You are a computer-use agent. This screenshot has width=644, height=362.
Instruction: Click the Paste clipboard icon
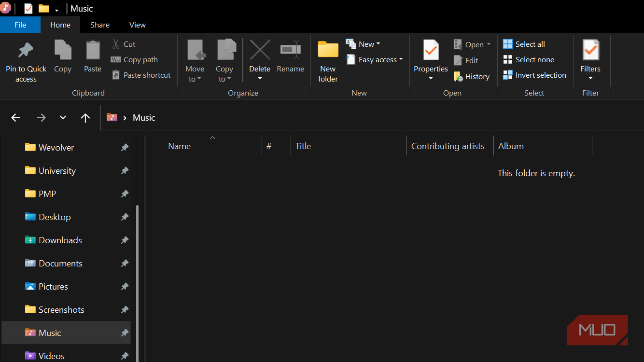pos(93,50)
